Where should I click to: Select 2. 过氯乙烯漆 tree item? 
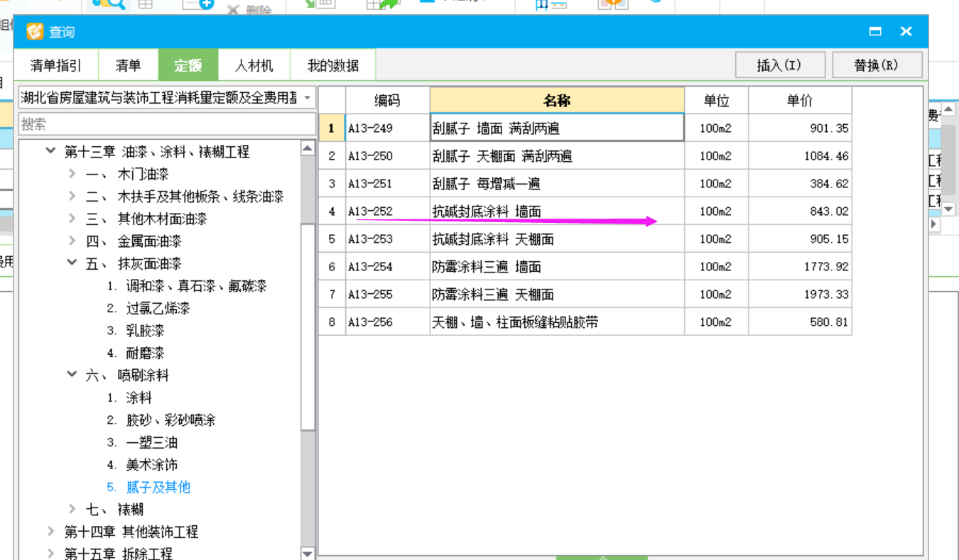[148, 308]
